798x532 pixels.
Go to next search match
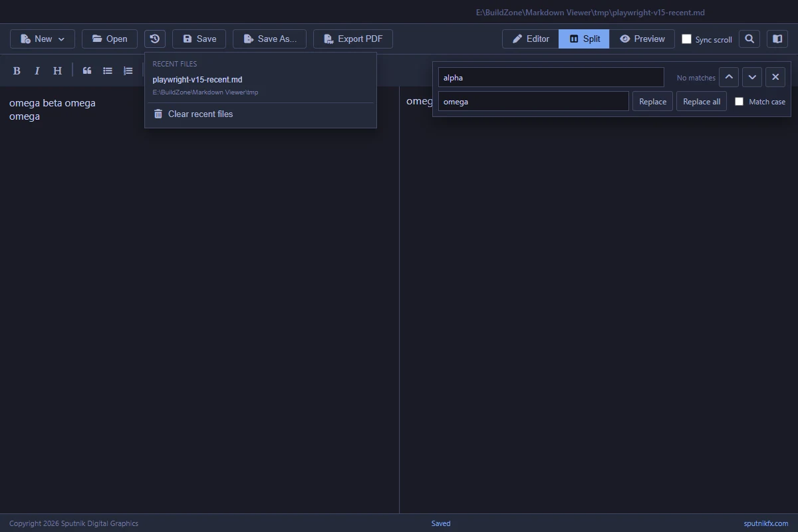tap(752, 77)
